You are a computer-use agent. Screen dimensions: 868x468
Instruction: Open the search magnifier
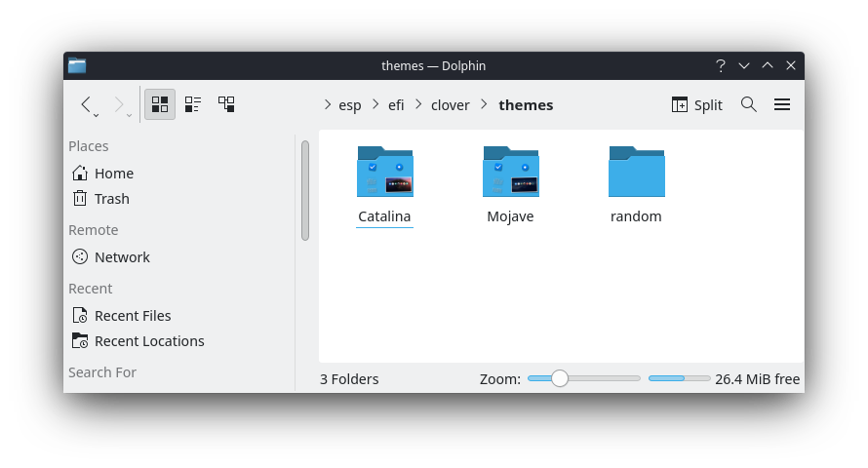pos(748,104)
